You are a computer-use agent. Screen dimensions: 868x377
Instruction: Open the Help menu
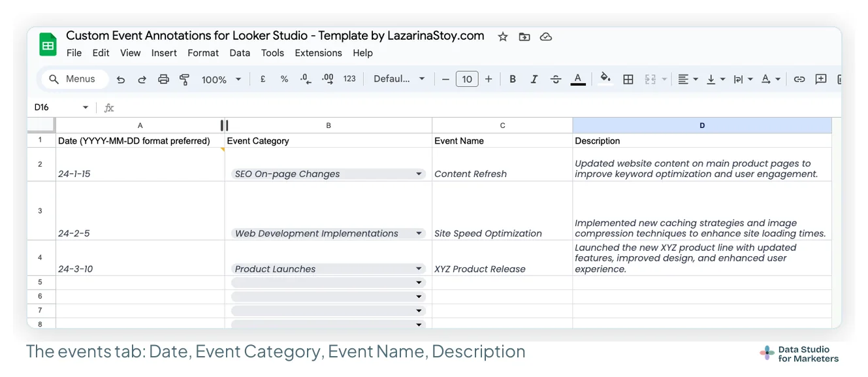coord(362,53)
